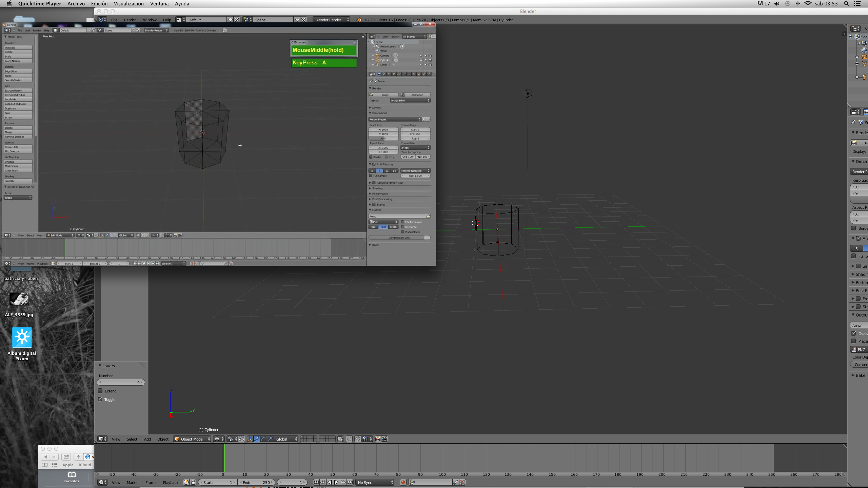Open the Blender Render engine dropdown
868x488 pixels.
pos(331,20)
